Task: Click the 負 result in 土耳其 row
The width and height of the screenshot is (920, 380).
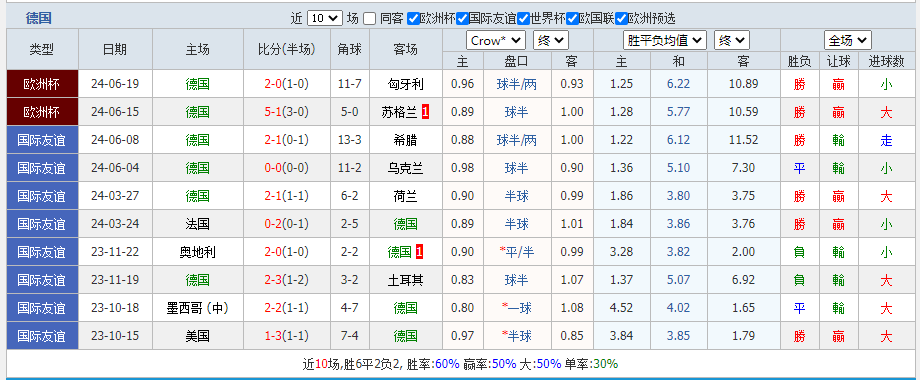Action: 799,280
